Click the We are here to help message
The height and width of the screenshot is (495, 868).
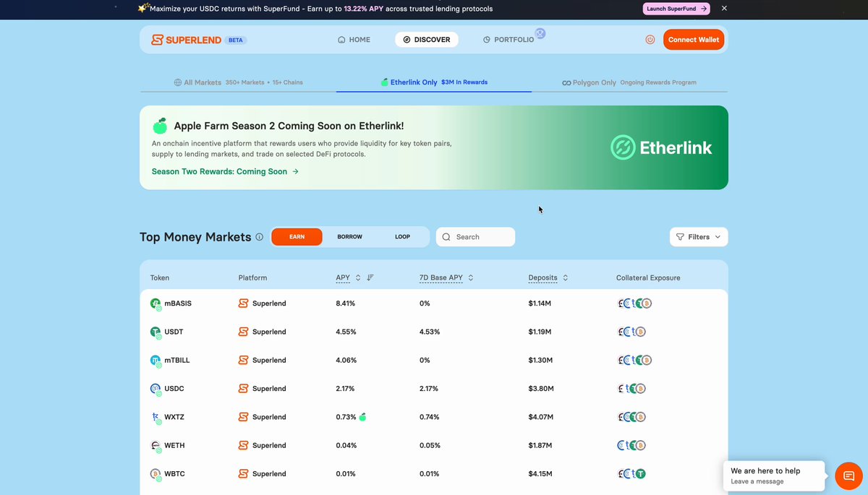click(x=774, y=475)
